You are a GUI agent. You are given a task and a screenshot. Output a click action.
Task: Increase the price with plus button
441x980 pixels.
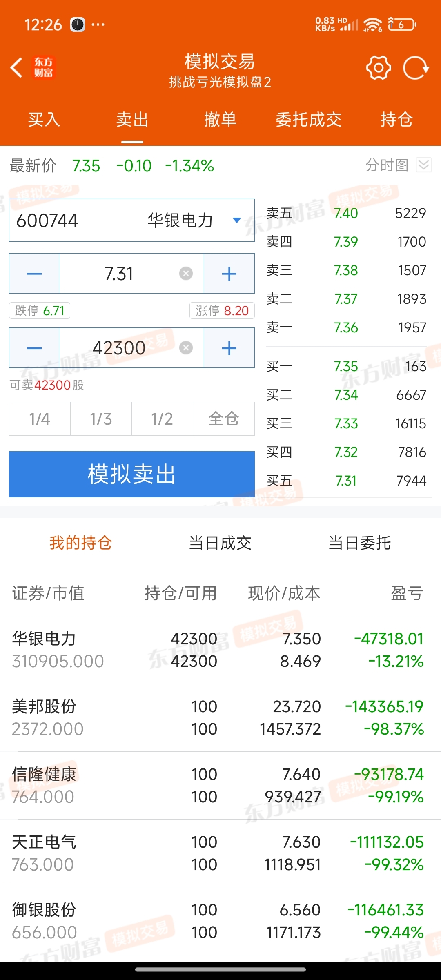(x=229, y=273)
